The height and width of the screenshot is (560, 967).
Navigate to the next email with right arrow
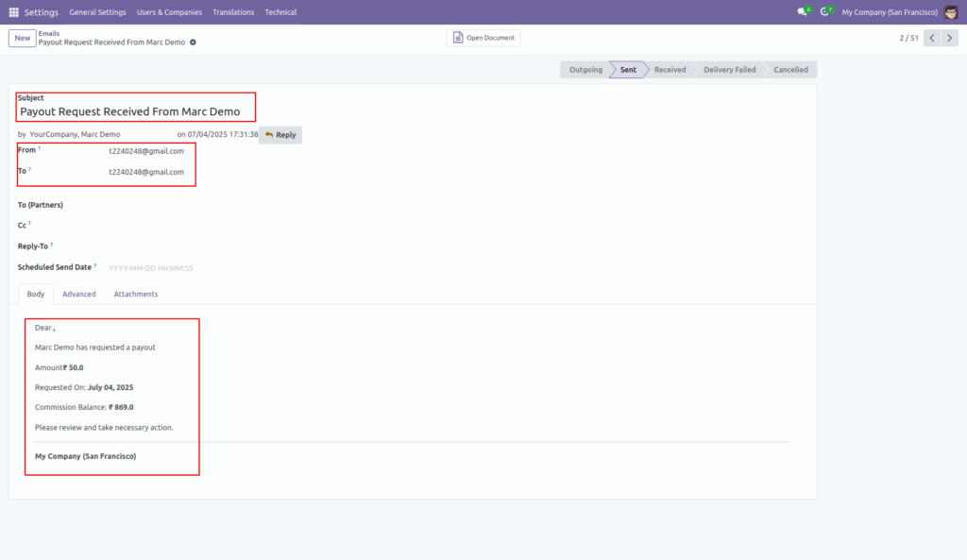tap(952, 38)
